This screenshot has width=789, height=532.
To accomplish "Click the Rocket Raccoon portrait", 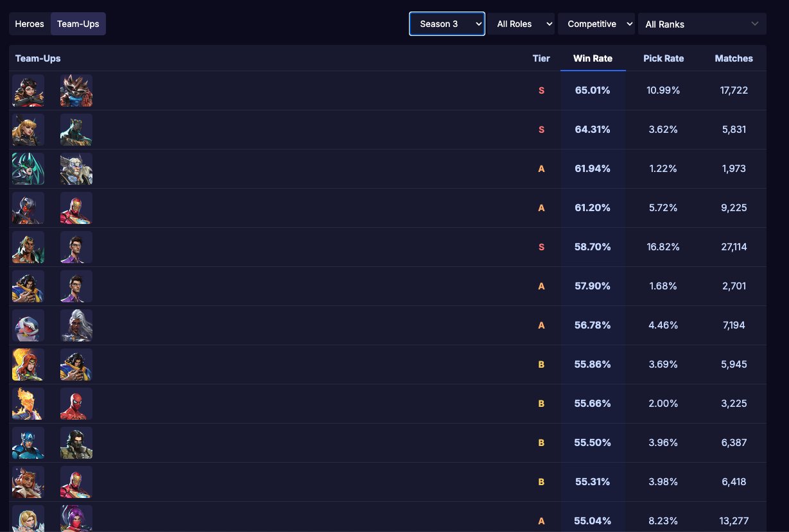I will [76, 90].
